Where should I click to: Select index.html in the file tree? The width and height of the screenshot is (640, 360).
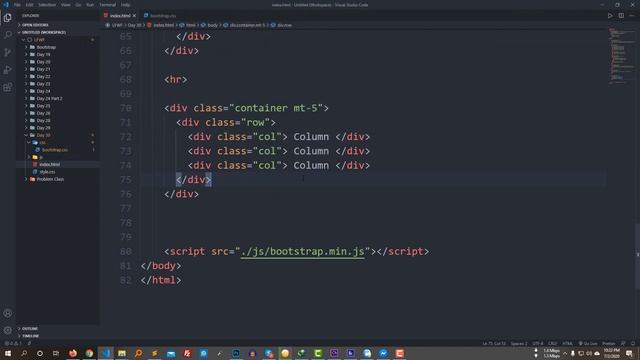click(57, 164)
